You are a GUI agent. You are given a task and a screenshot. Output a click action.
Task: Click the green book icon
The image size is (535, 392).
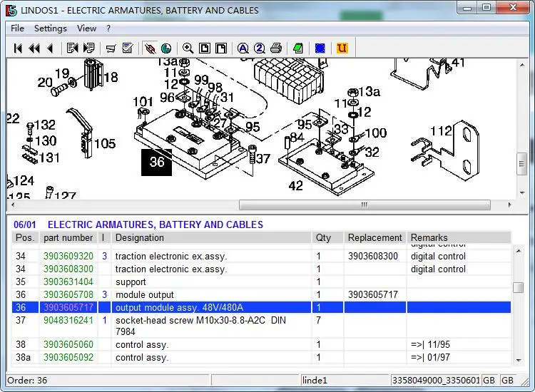click(x=297, y=48)
